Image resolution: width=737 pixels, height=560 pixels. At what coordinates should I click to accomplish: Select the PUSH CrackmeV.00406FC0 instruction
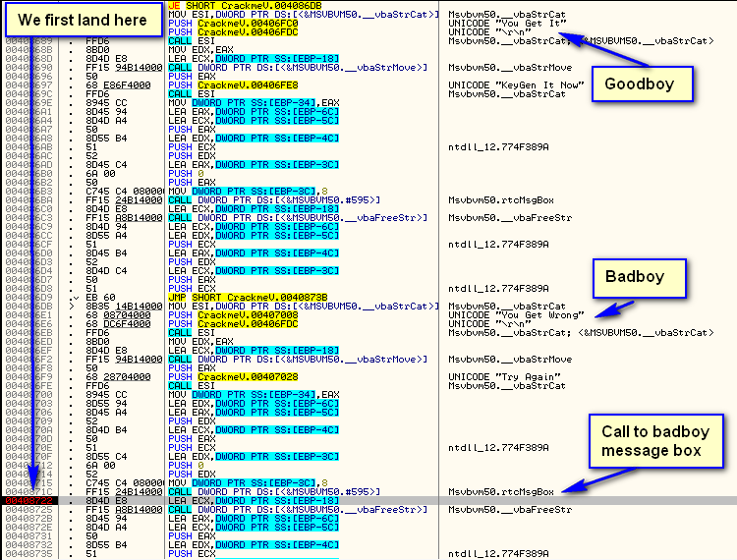(x=233, y=24)
